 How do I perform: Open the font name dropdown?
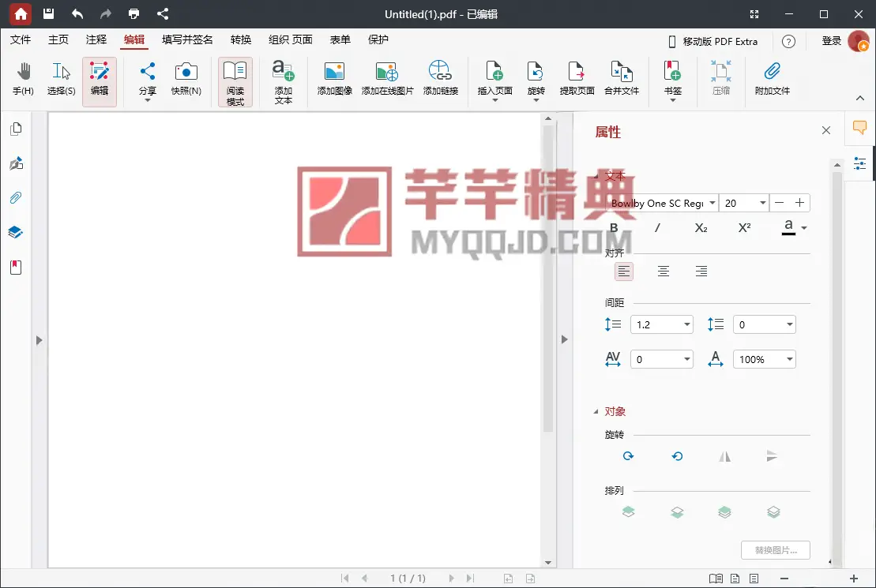(x=712, y=203)
